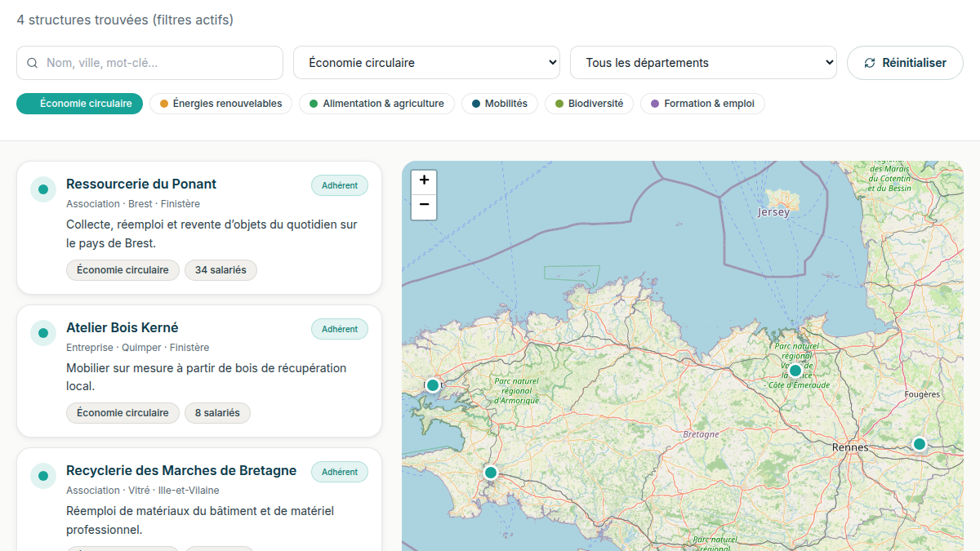Toggle the Formation & emploi filter chip
This screenshot has height=551, width=980.
point(702,104)
